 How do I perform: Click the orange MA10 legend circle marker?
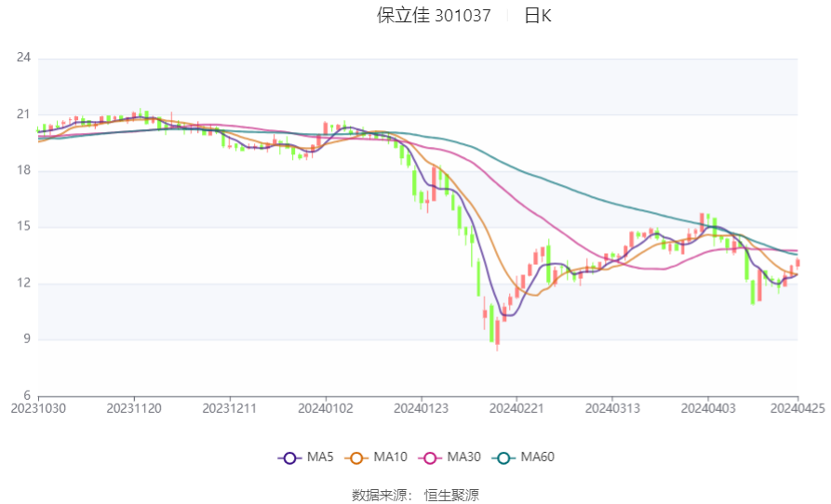coord(355,458)
